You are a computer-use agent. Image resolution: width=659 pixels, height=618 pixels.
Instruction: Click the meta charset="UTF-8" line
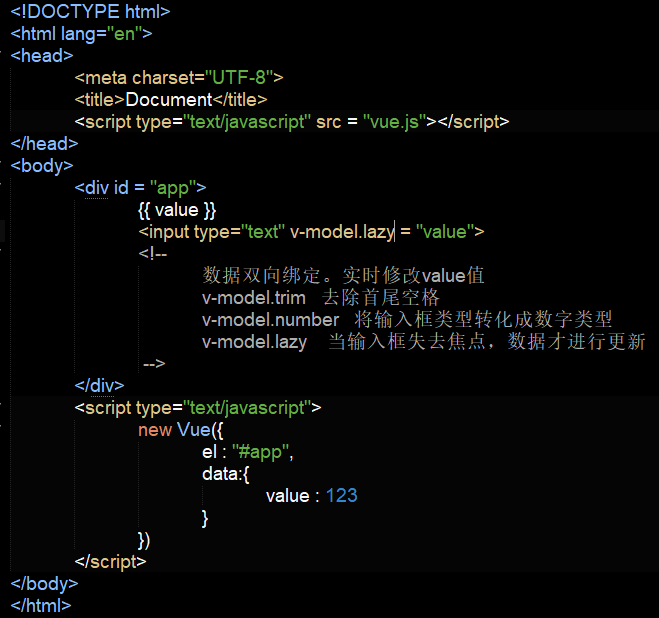[179, 77]
